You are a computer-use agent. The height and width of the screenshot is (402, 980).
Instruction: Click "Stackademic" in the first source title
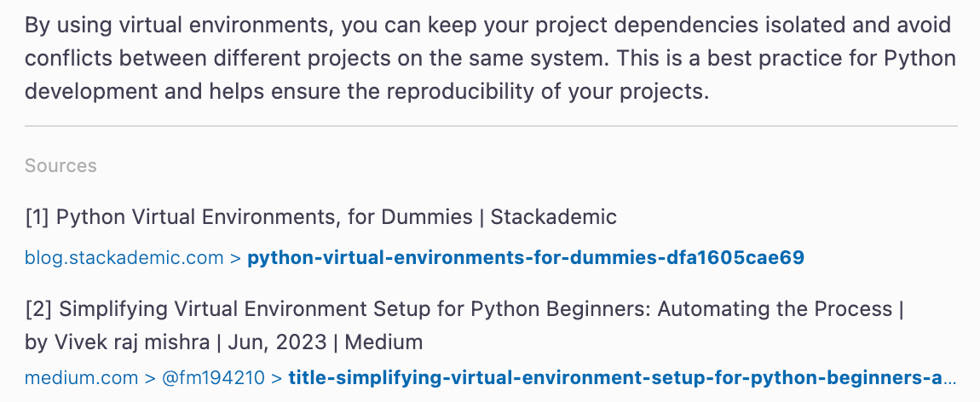(x=555, y=217)
